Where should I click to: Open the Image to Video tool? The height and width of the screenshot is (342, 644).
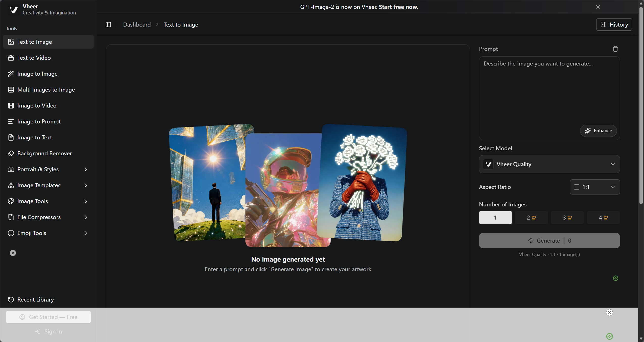[48, 105]
